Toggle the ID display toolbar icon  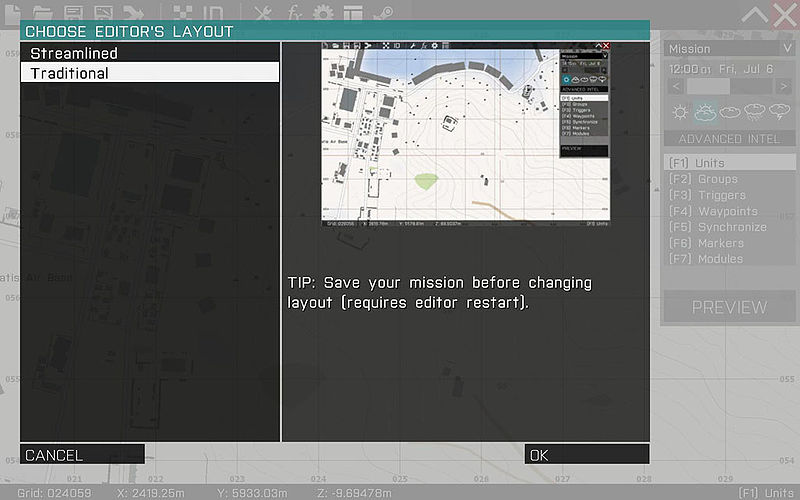click(x=212, y=13)
